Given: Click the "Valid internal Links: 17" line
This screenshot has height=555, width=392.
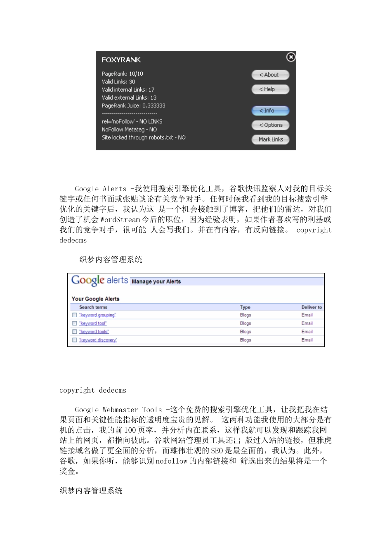Looking at the screenshot, I should coord(128,90).
